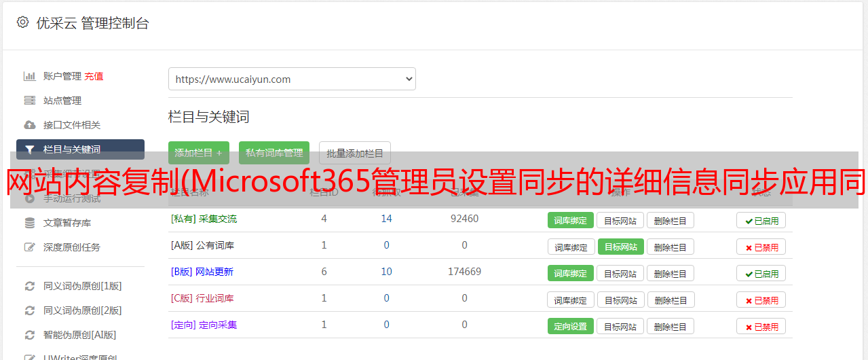Click the 私有词库管理 button
The image size is (868, 360).
(x=274, y=153)
